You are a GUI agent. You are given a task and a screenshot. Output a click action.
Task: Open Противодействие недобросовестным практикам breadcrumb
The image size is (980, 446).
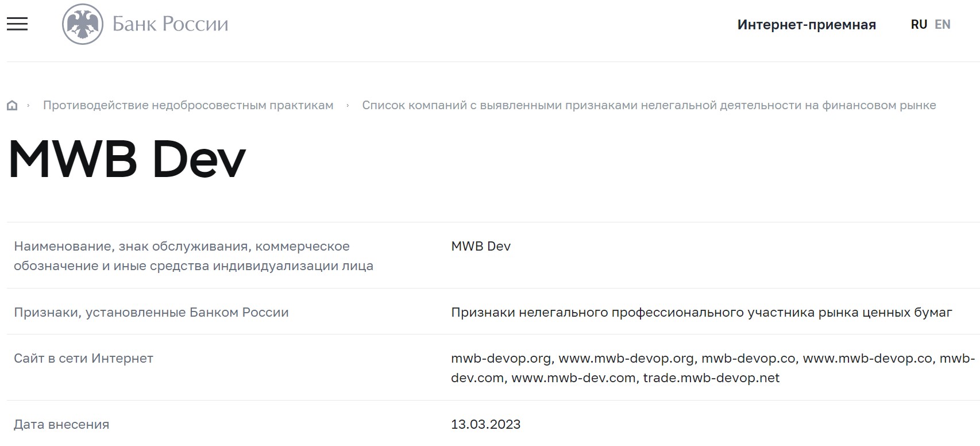coord(188,105)
